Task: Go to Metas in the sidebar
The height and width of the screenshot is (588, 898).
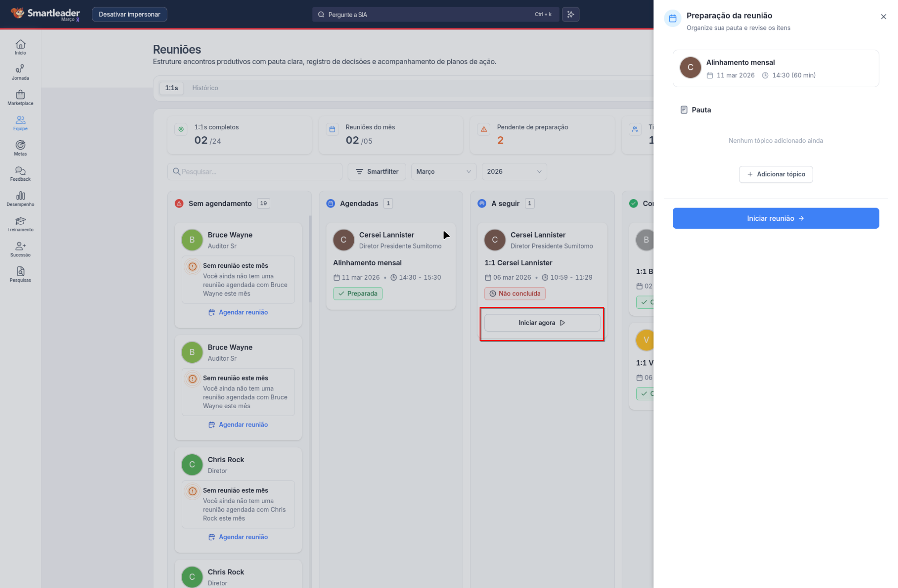Action: pos(20,148)
